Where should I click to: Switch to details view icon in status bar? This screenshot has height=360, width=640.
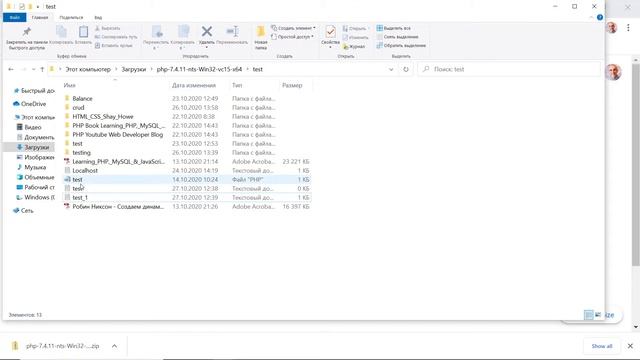pyautogui.click(x=589, y=315)
